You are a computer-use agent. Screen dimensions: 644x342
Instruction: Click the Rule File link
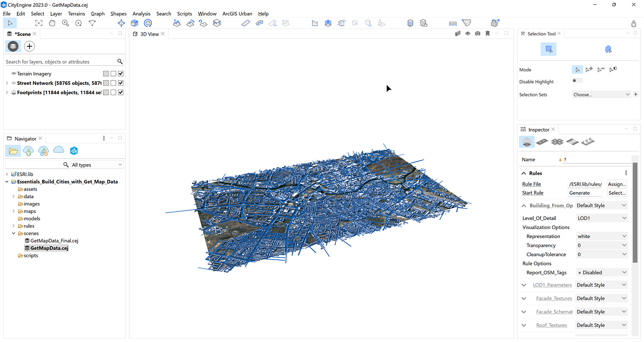pyautogui.click(x=531, y=184)
